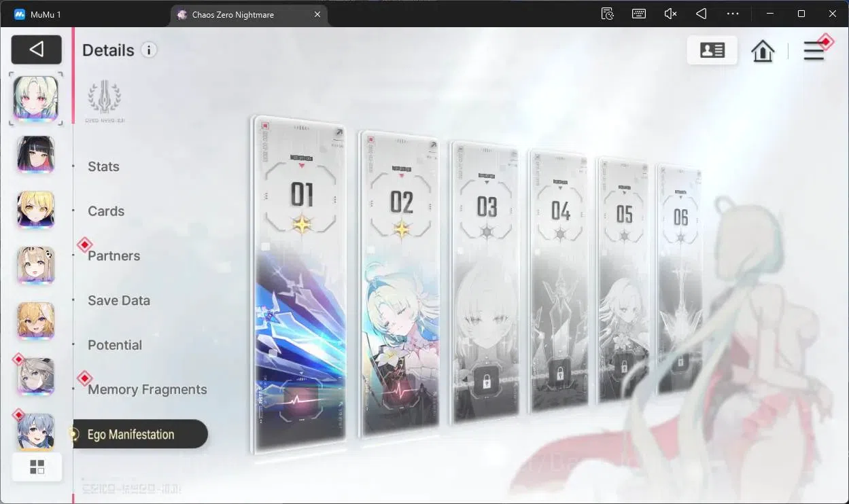Open the Partners section
The image size is (849, 504).
(x=114, y=256)
